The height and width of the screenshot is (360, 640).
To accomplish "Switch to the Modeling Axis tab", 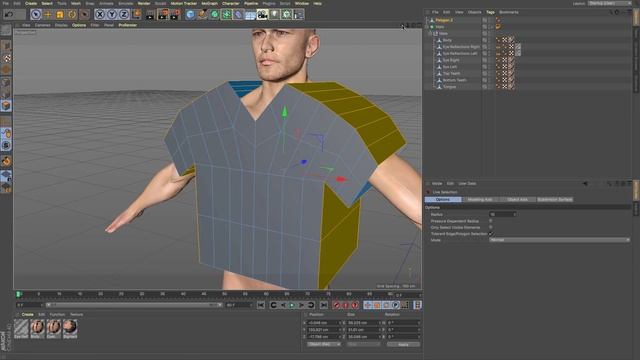I will click(x=480, y=200).
